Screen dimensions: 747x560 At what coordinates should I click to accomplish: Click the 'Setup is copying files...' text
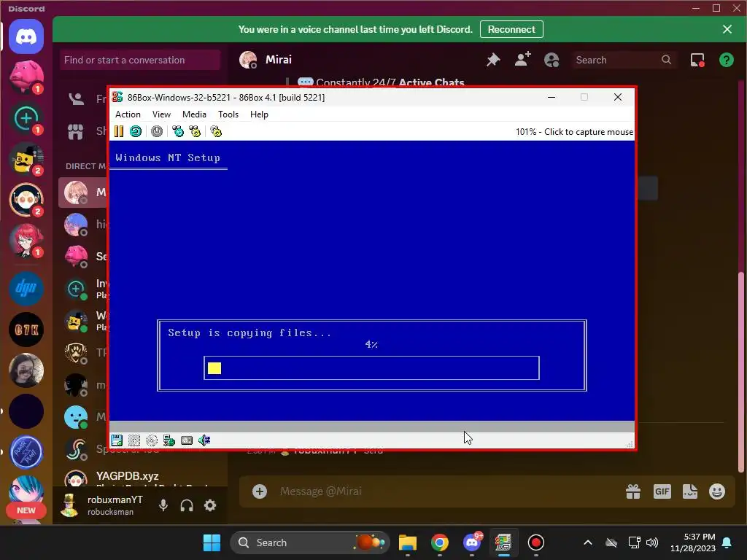coord(249,332)
